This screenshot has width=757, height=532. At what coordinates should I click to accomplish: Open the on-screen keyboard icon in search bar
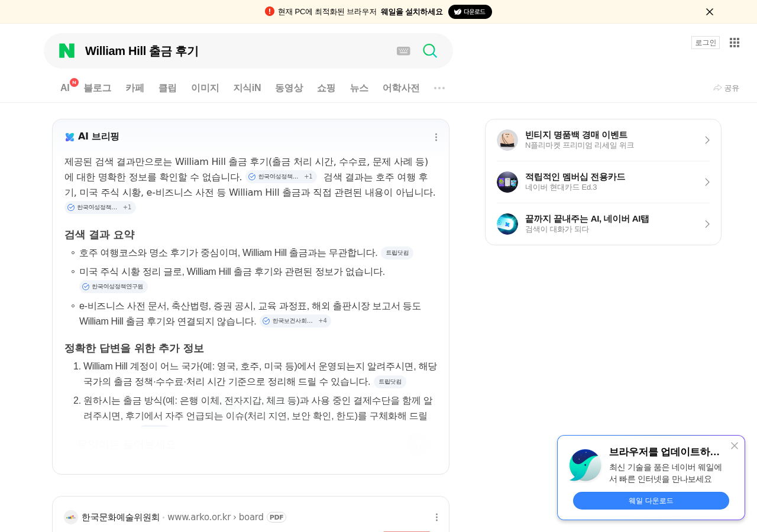(x=403, y=51)
